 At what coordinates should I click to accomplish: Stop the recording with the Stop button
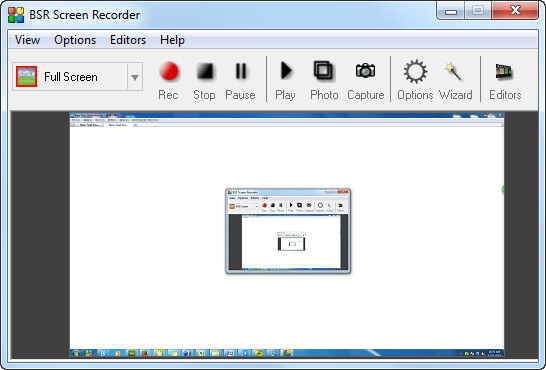click(x=204, y=80)
